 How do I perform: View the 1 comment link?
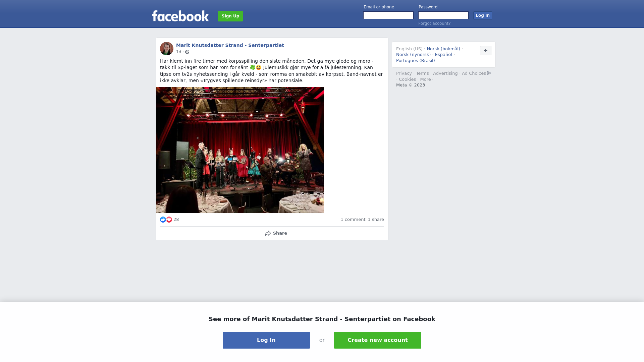[353, 220]
